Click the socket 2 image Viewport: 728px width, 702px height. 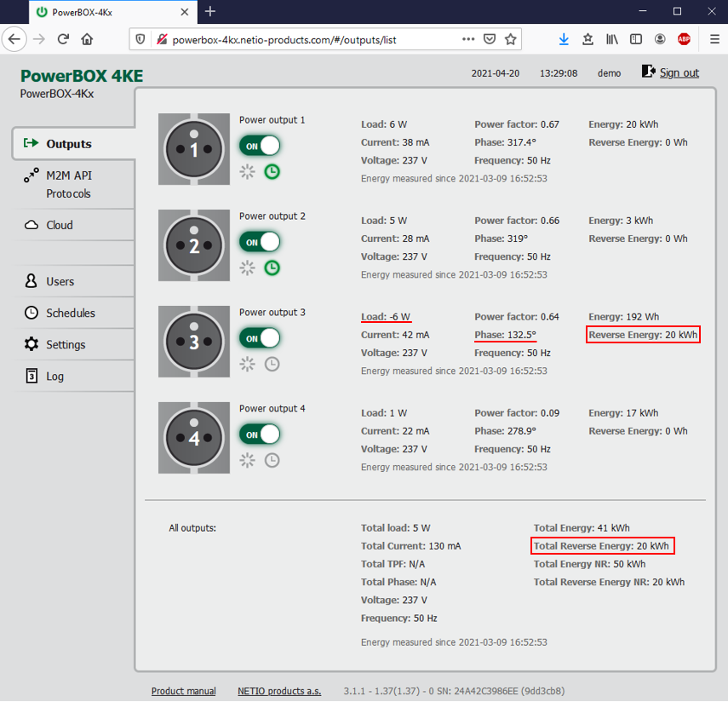194,245
